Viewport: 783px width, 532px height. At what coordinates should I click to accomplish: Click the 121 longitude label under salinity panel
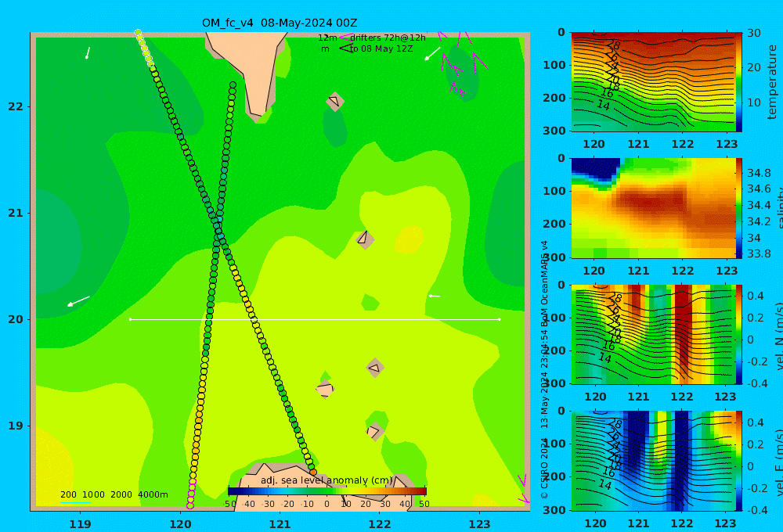638,271
